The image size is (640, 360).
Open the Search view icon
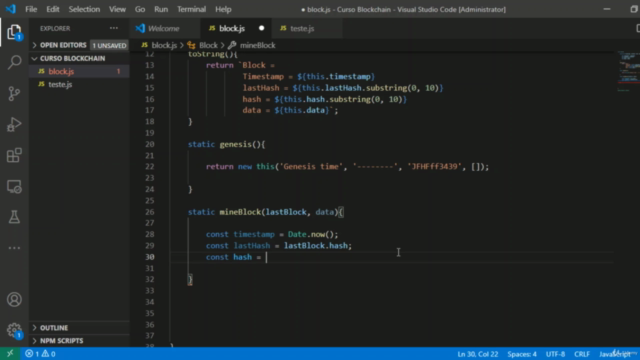[x=14, y=62]
